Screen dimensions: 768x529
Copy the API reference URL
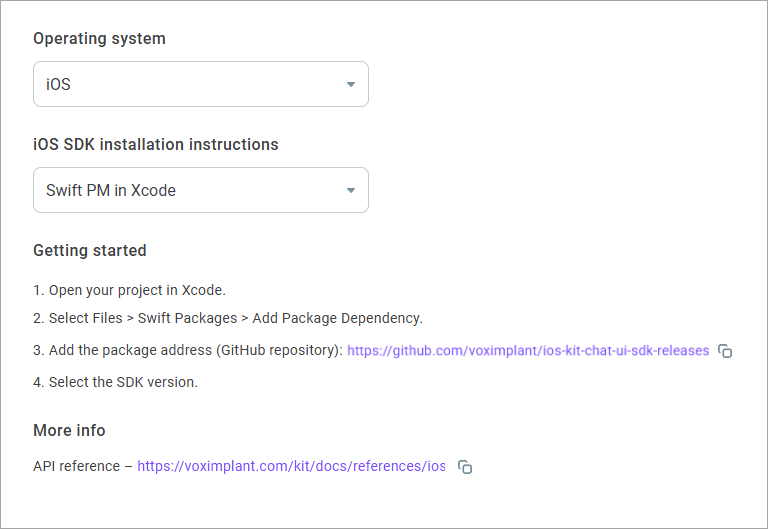click(465, 467)
